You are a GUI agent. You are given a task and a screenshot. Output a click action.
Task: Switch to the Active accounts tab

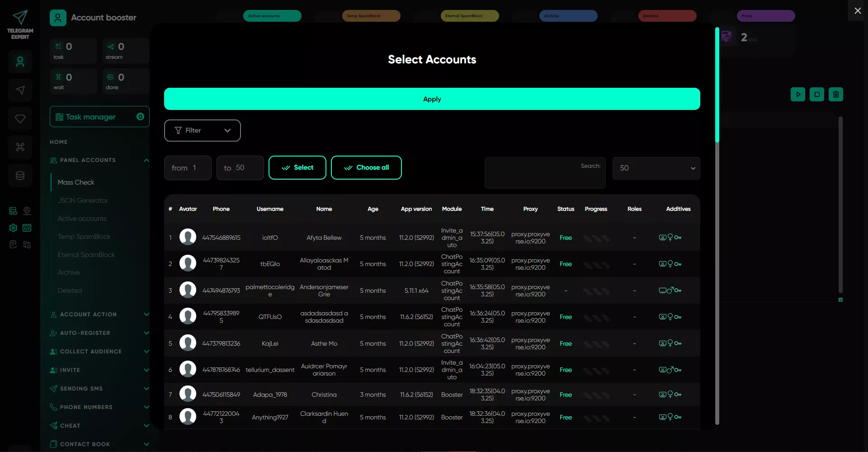[272, 16]
